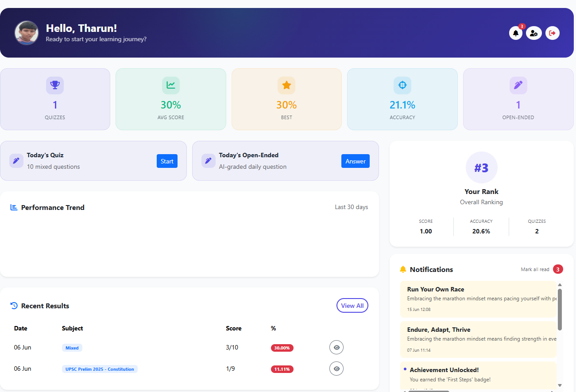Click the Recent Results history icon
Image resolution: width=576 pixels, height=392 pixels.
(x=14, y=306)
